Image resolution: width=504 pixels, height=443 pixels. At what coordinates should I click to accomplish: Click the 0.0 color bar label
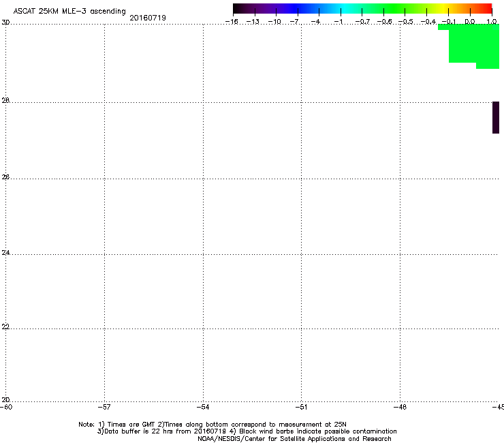click(470, 22)
